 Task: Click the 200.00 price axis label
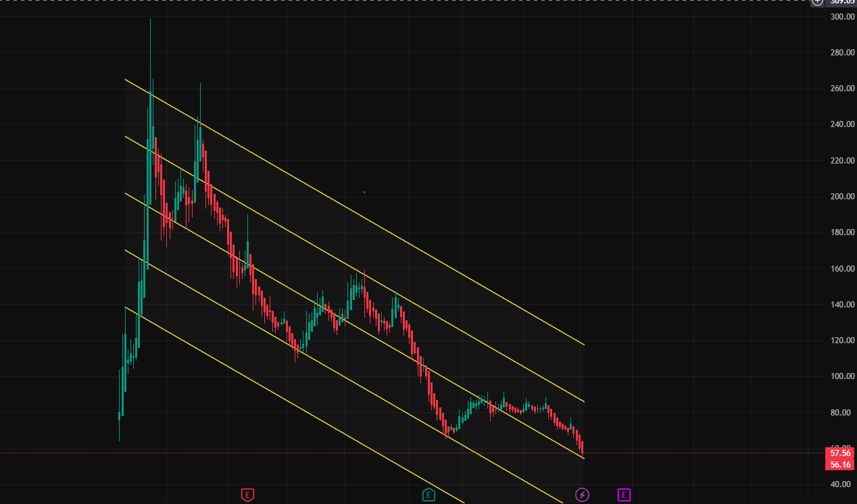coord(841,197)
